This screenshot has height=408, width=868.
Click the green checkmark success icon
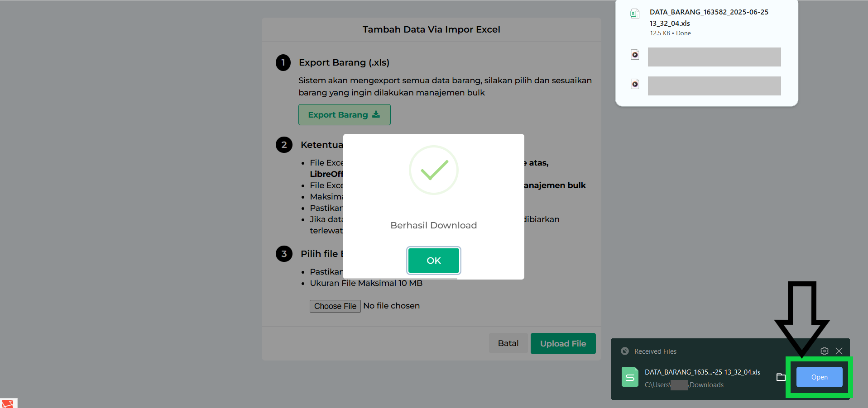pos(434,170)
